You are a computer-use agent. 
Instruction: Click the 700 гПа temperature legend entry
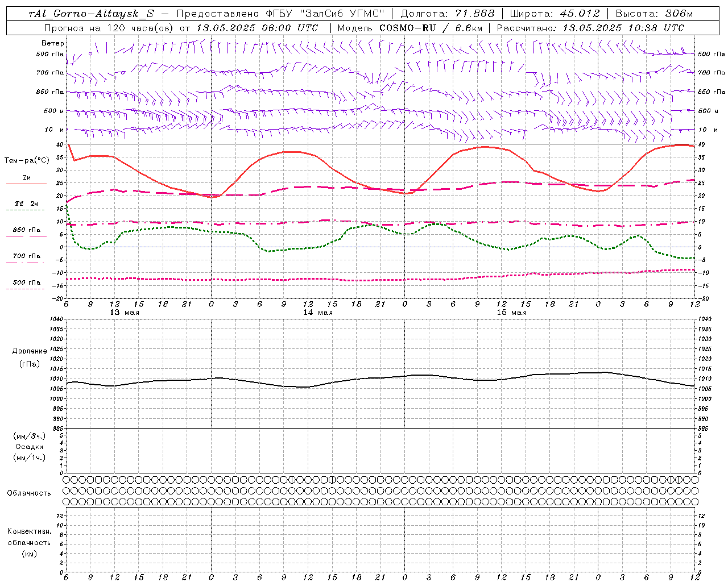tap(27, 256)
